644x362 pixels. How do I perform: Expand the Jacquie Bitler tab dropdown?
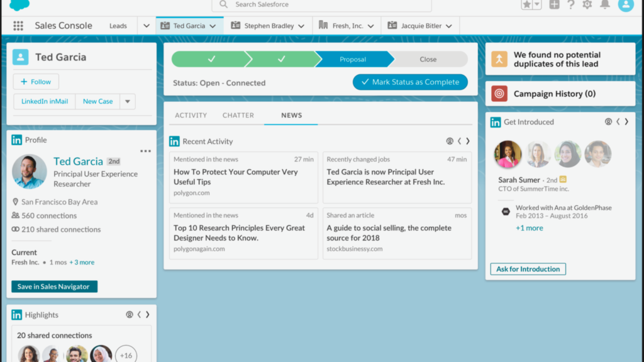449,26
